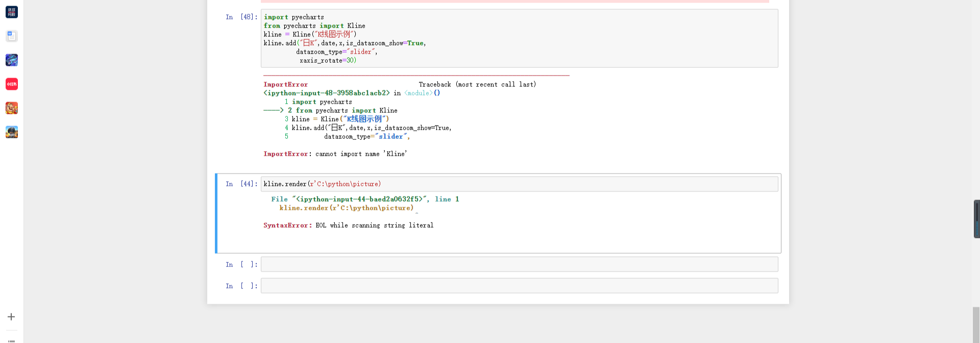This screenshot has width=980, height=343.
Task: Click the page vertical scrollbar thumb
Action: click(x=976, y=325)
